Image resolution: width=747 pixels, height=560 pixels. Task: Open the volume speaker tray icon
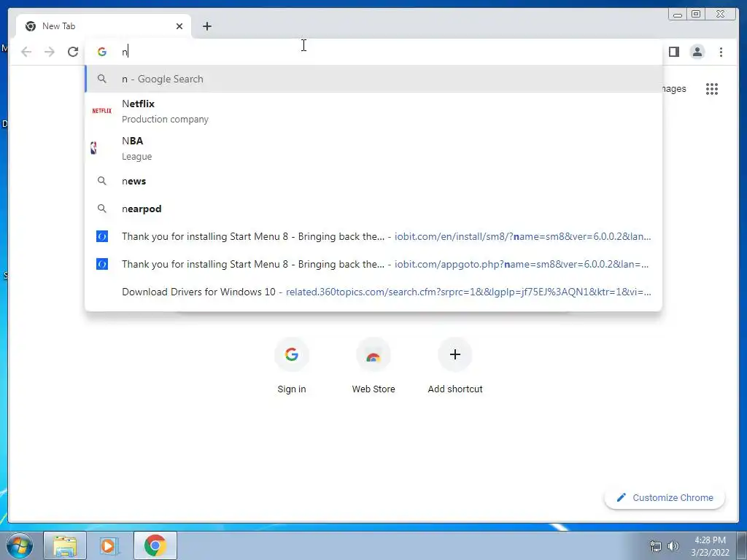[x=673, y=546]
